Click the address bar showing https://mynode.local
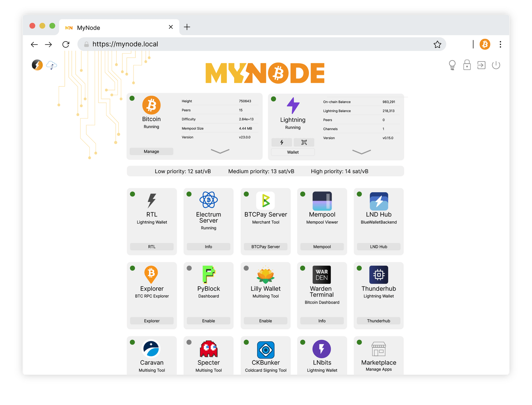 click(262, 44)
